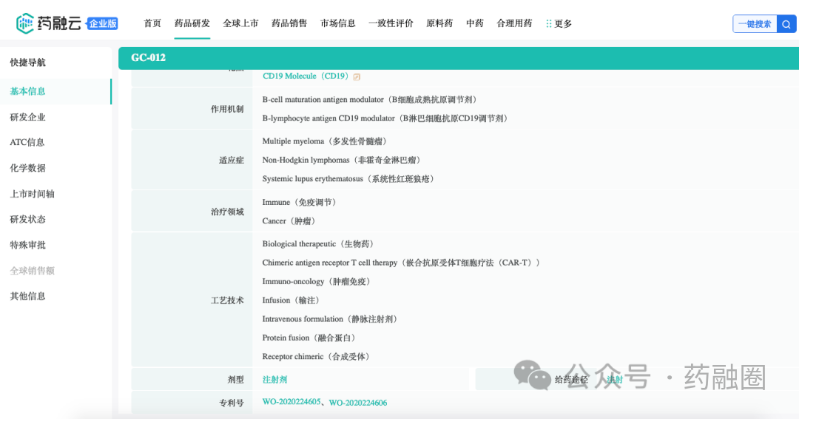Click the greyed 全球销售额 sidebar item
Screen dimensions: 827x428
[x=32, y=271]
